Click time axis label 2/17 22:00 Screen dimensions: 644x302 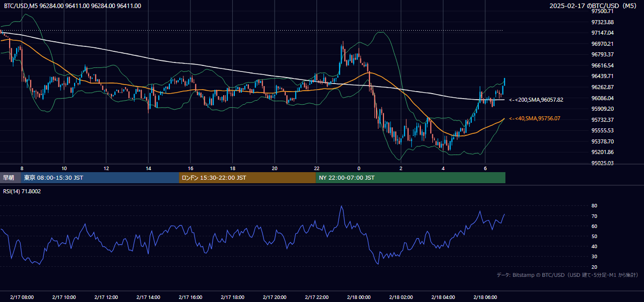tap(316, 297)
